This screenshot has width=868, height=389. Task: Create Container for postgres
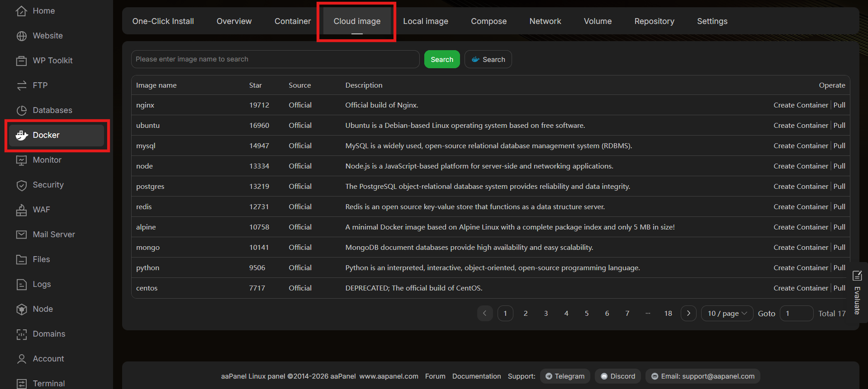tap(801, 186)
